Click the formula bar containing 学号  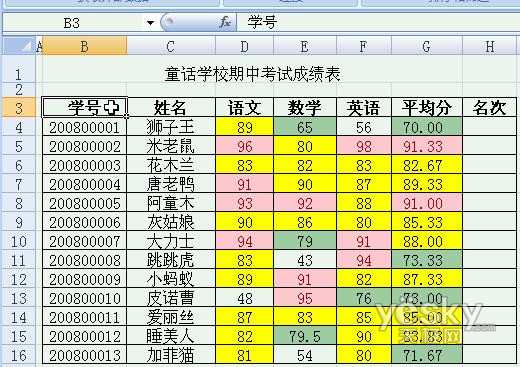[378, 23]
